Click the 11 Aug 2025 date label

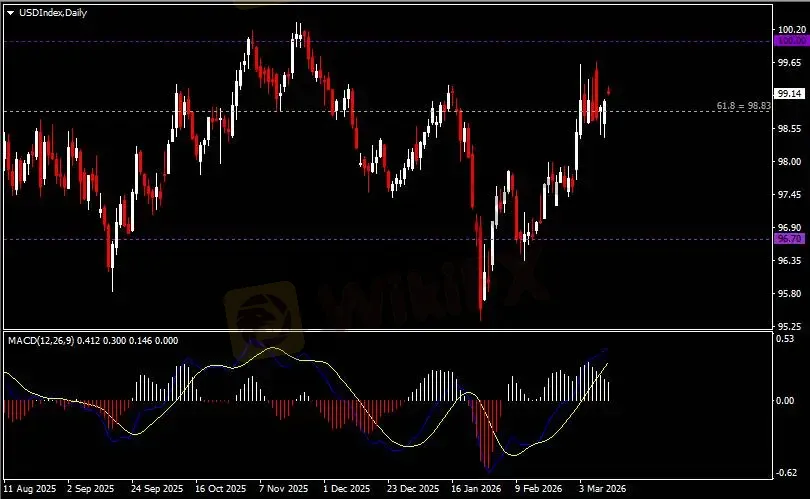coord(28,490)
